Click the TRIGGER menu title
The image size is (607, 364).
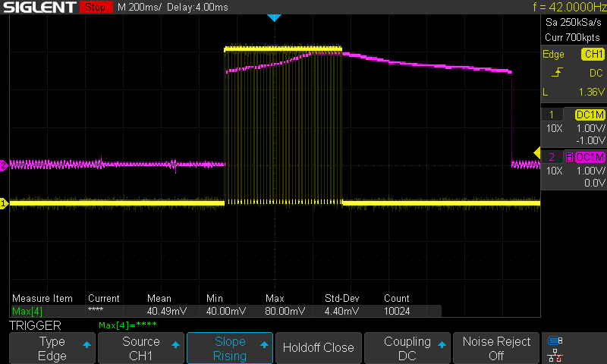pyautogui.click(x=35, y=326)
